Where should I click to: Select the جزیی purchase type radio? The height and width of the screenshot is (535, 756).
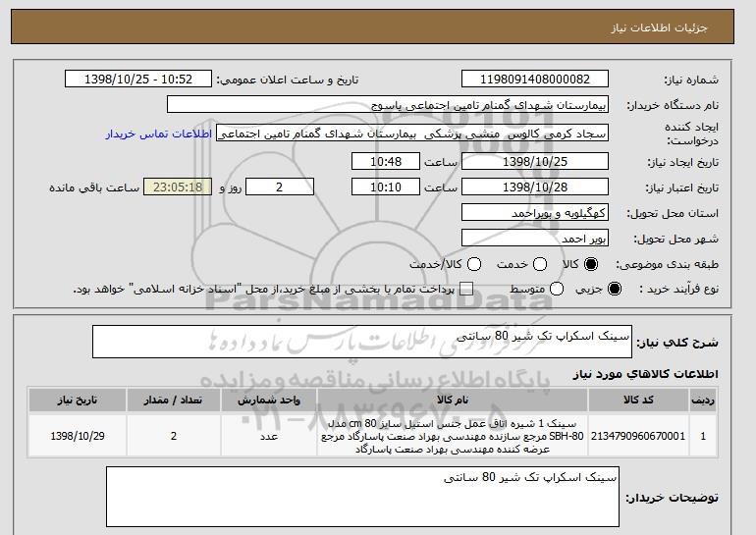click(615, 289)
